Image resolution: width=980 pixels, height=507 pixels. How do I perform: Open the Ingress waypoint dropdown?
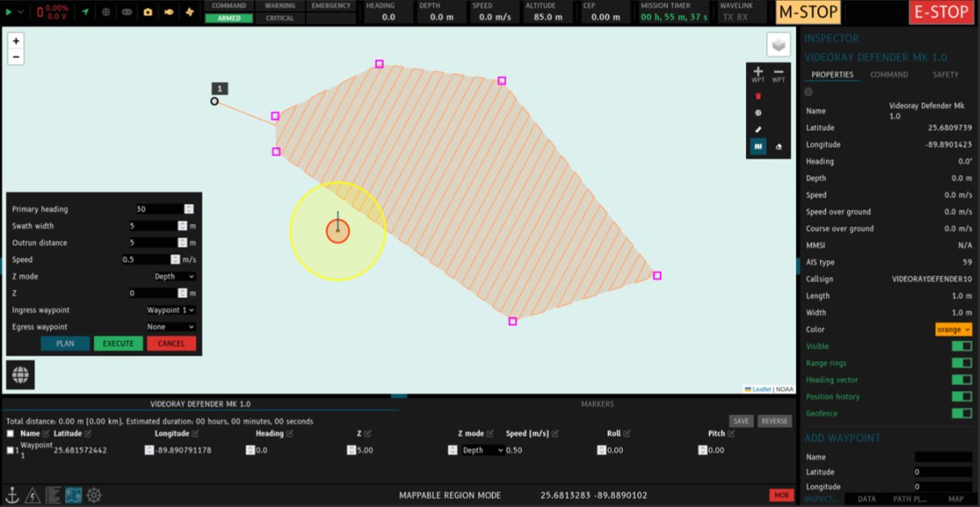tap(171, 310)
